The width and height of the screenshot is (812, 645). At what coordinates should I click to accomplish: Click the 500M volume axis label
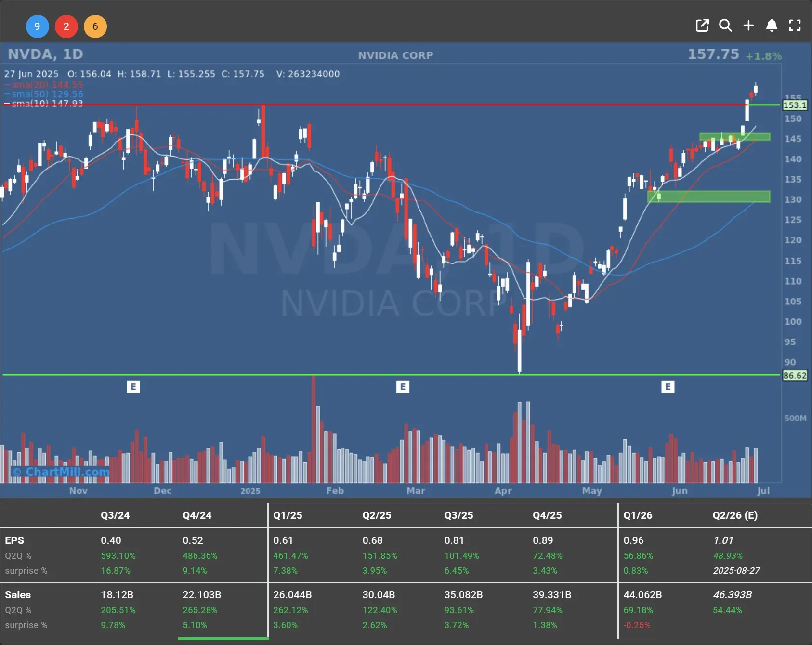[795, 418]
